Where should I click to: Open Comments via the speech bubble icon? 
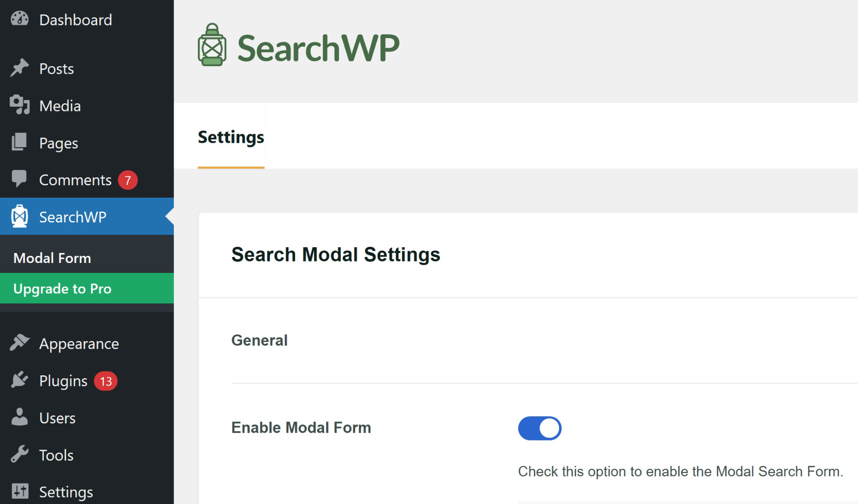(19, 180)
